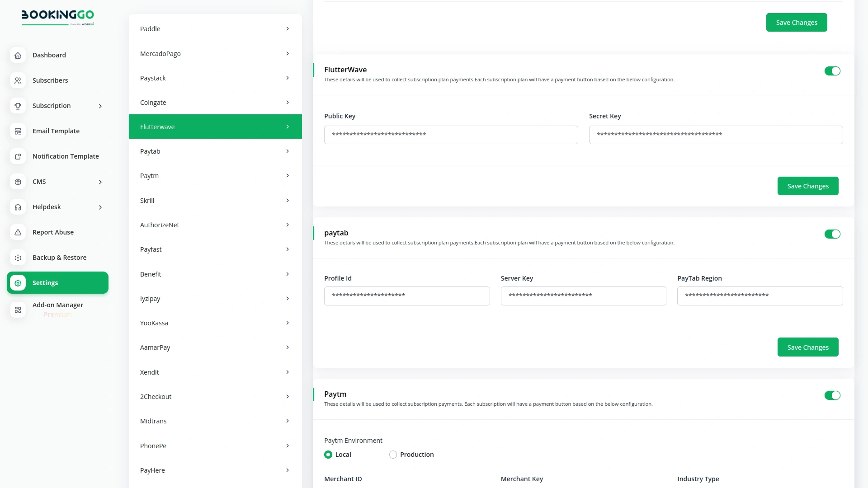Open the Subscription plan icon

[x=18, y=106]
